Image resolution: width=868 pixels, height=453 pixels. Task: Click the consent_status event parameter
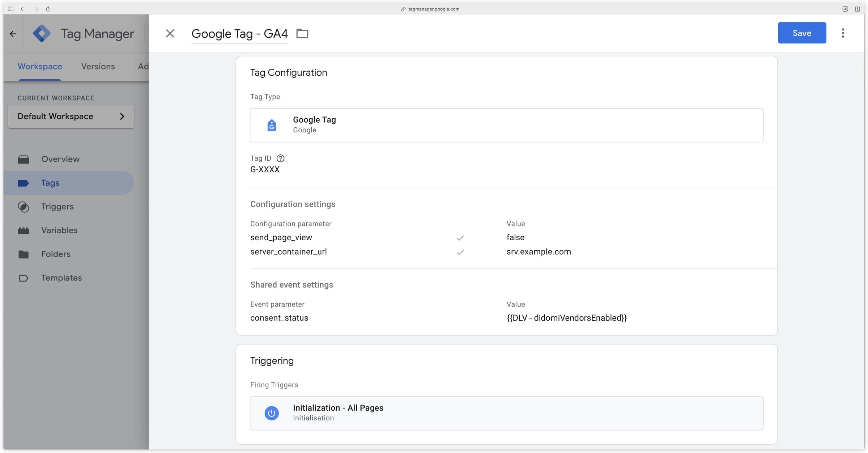(x=279, y=318)
